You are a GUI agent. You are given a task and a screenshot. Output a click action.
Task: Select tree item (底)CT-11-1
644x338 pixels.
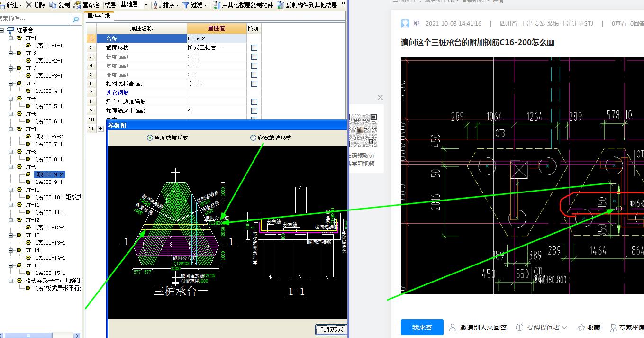click(51, 212)
